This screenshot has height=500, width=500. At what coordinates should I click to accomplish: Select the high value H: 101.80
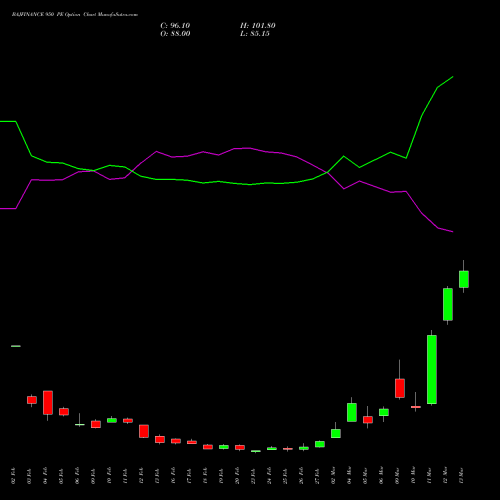[x=258, y=26]
